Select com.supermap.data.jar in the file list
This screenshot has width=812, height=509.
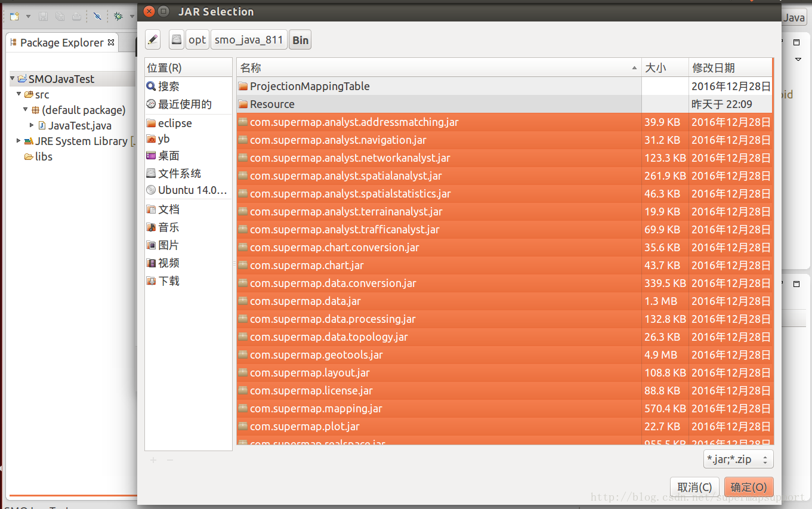305,301
